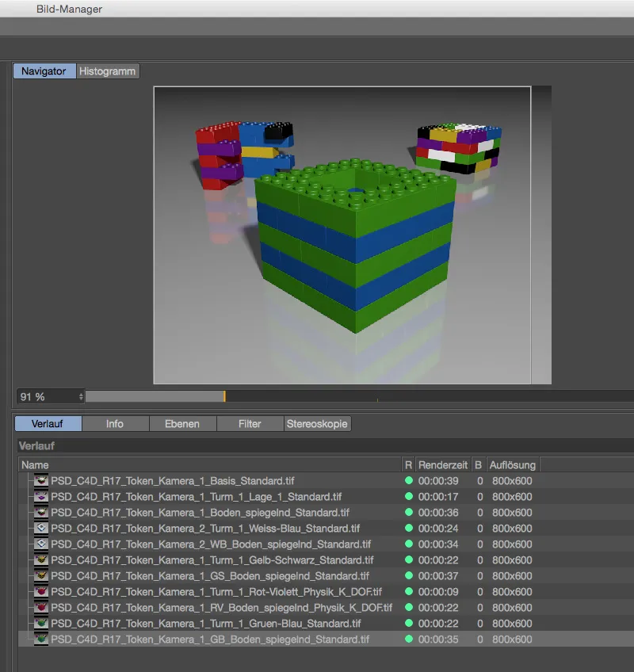634x672 pixels.
Task: Toggle green R dot of Rot-Violett row
Action: 409,591
